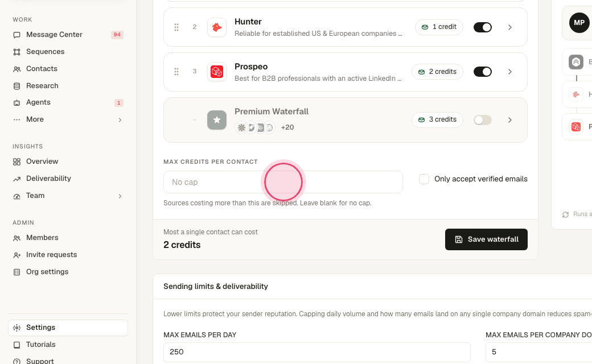Viewport: 592px width, 364px height.
Task: Open the Support page
Action: pos(68,361)
